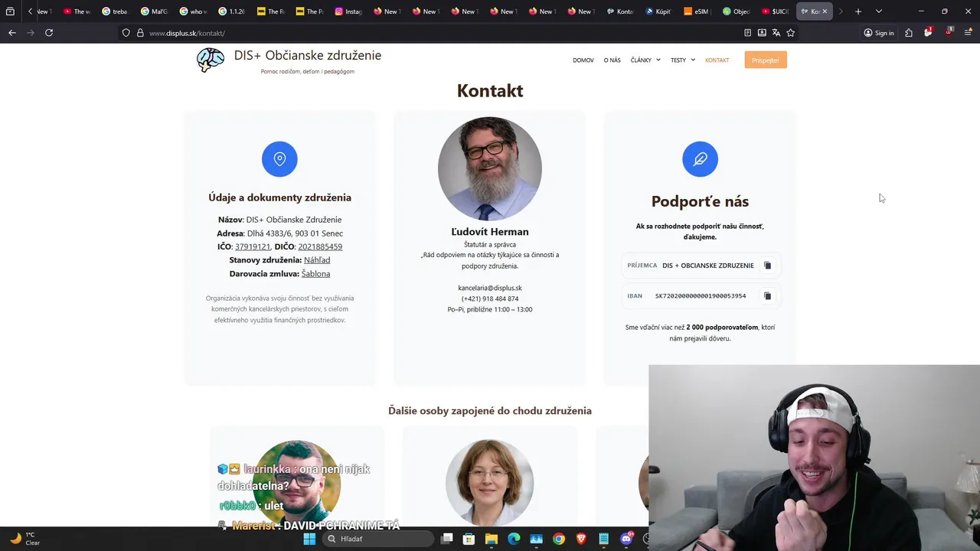The height and width of the screenshot is (551, 980).
Task: Open the Firefox application menu (hamburger)
Action: point(969,33)
